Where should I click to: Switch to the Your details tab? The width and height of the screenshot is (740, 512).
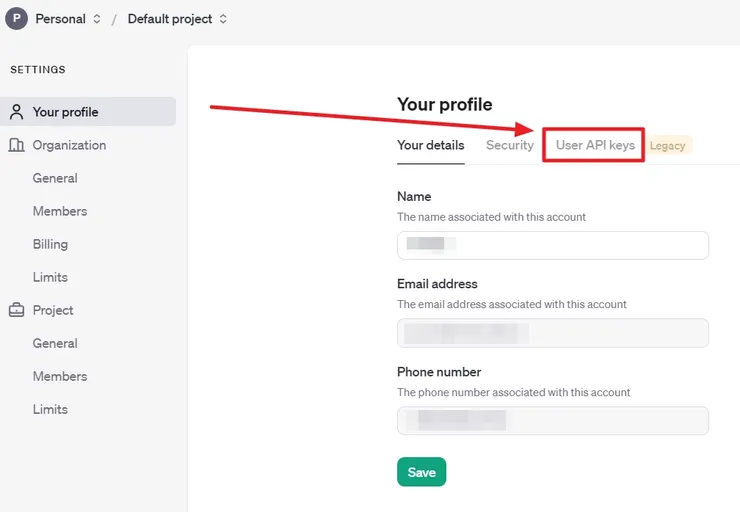pyautogui.click(x=430, y=145)
